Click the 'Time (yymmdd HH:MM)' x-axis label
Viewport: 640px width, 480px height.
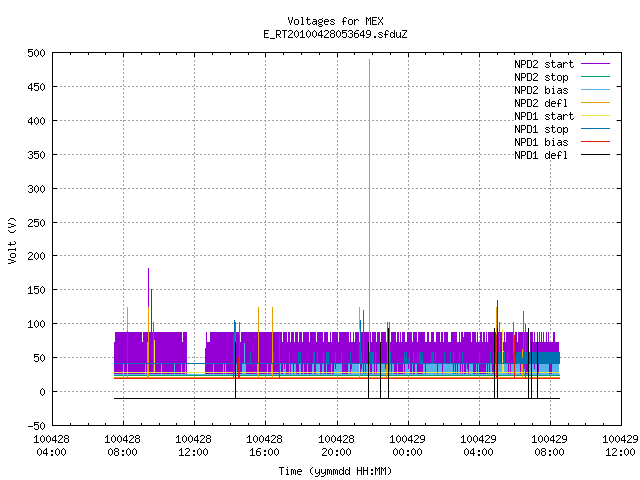(x=335, y=471)
